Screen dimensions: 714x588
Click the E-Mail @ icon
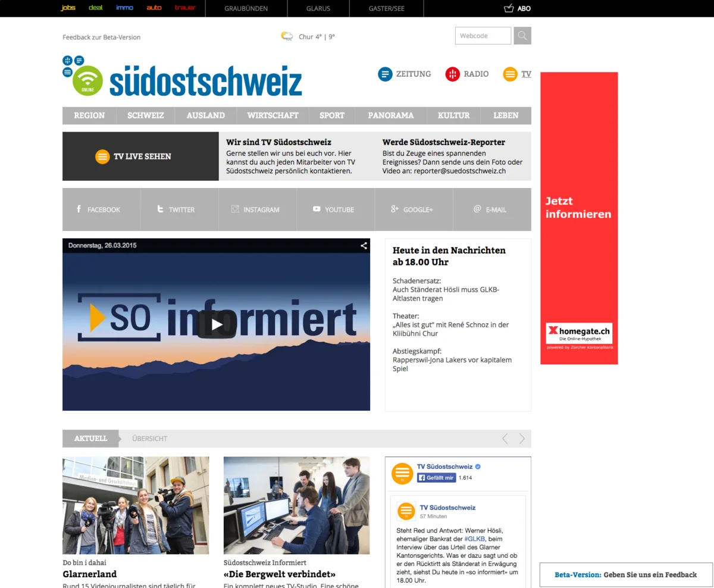coord(477,209)
